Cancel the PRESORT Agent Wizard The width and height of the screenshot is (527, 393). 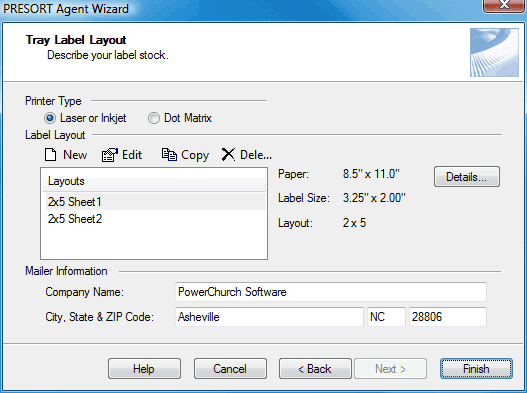[x=230, y=369]
